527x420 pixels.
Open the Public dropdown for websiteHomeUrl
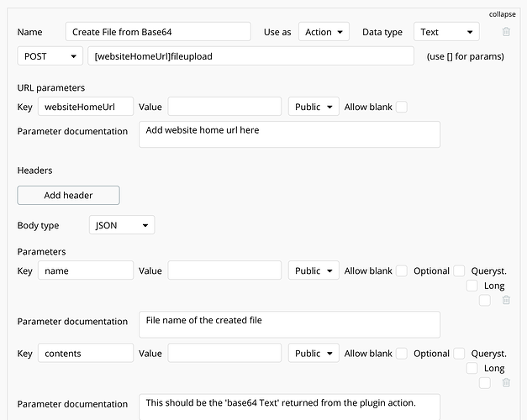coord(314,107)
